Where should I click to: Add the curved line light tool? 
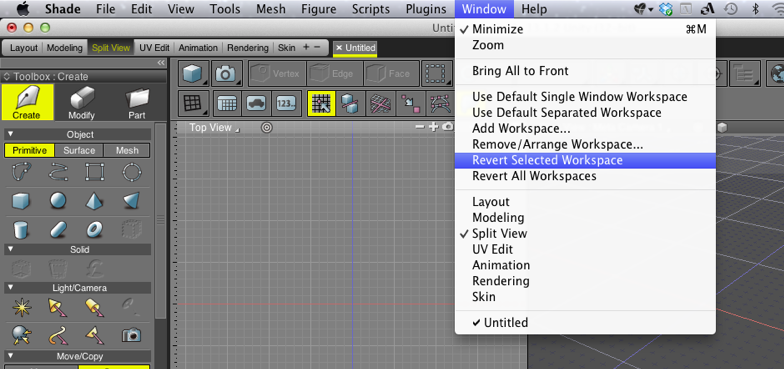click(x=58, y=334)
